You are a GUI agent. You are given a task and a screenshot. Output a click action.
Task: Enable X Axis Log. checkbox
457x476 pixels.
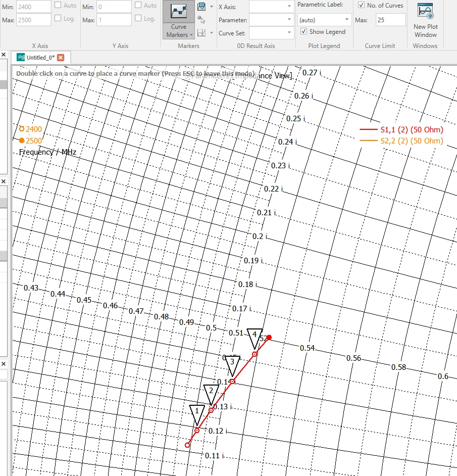pyautogui.click(x=58, y=18)
